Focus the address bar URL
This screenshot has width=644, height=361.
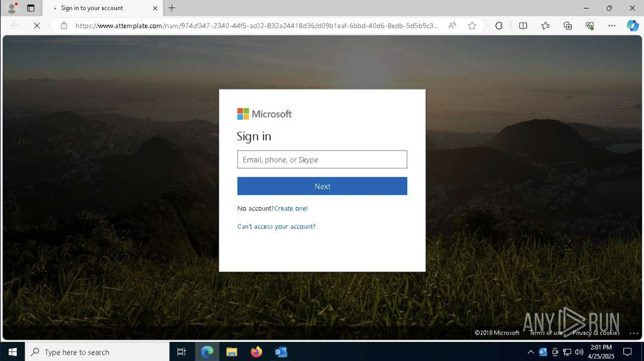click(x=256, y=26)
